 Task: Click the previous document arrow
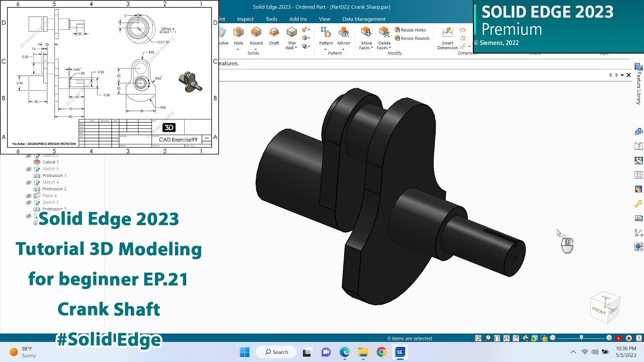coord(610,75)
